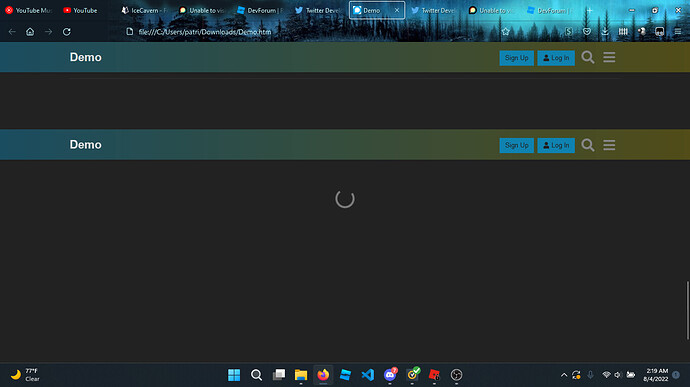Open the volume tray icon
690x387 pixels.
pos(618,375)
